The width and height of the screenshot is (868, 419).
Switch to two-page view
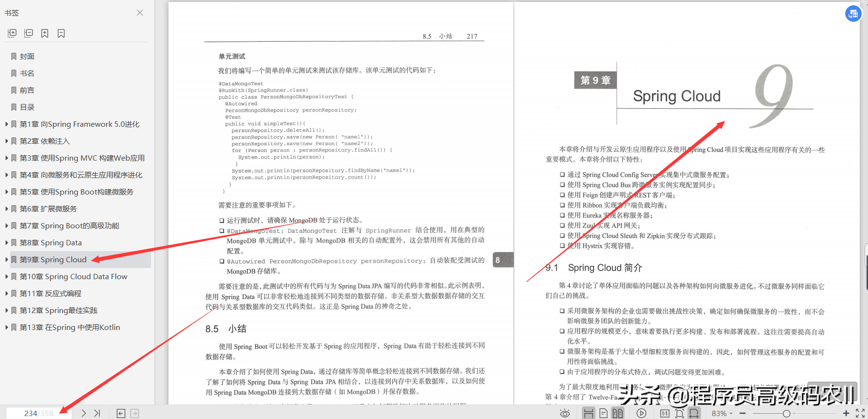pyautogui.click(x=618, y=413)
